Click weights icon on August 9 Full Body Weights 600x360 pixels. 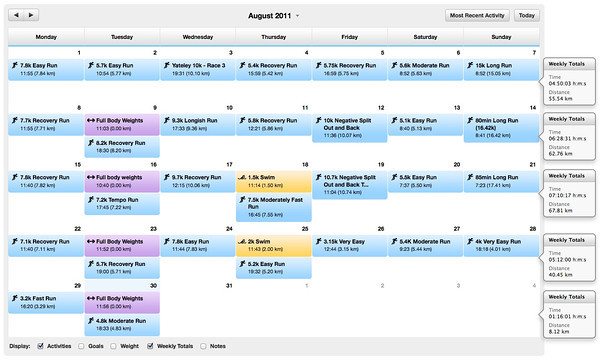click(91, 120)
